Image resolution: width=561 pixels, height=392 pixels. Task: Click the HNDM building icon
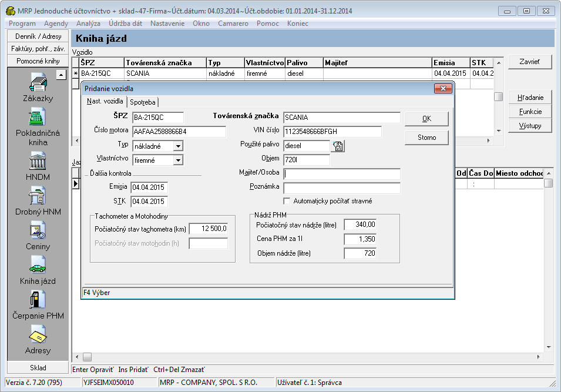[x=38, y=160]
